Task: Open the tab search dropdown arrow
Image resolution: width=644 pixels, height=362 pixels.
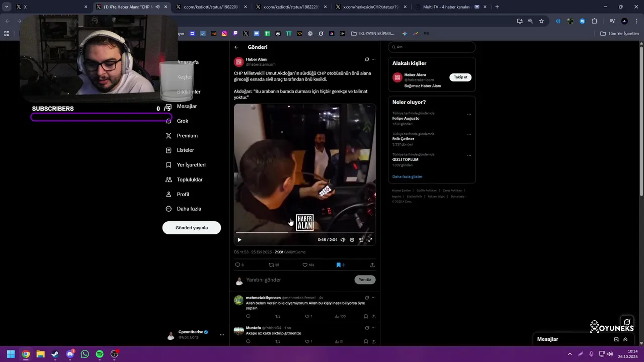Action: (x=7, y=7)
